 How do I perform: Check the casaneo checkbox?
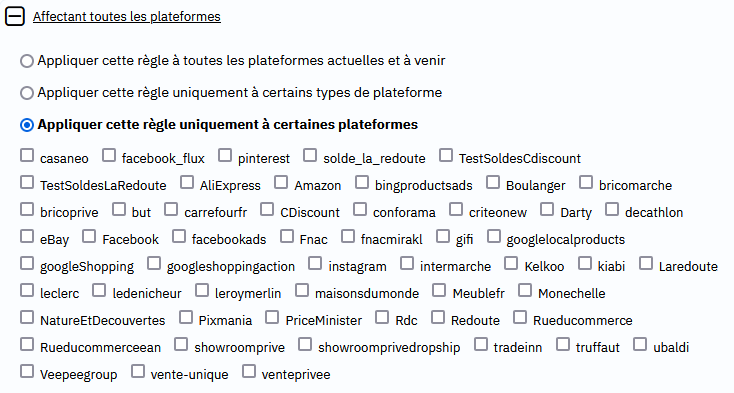[x=27, y=155]
